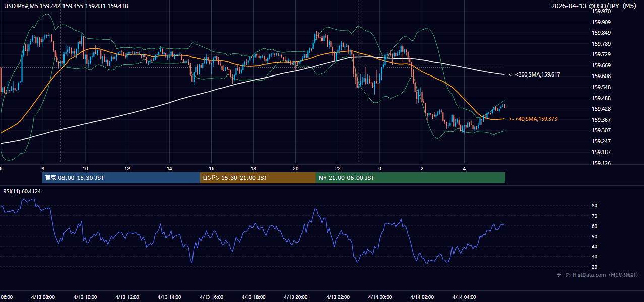644x302 pixels.
Task: Click the 40,SMA,159.373 moving average label
Action: [x=533, y=119]
